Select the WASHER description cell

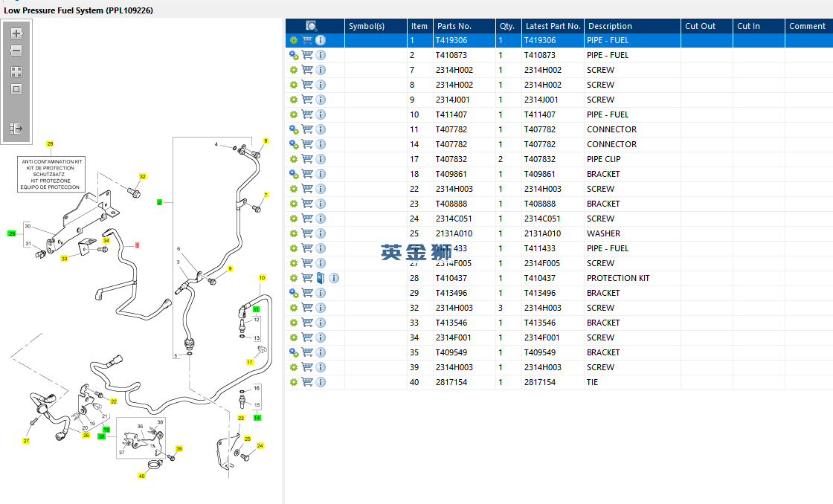click(x=633, y=233)
